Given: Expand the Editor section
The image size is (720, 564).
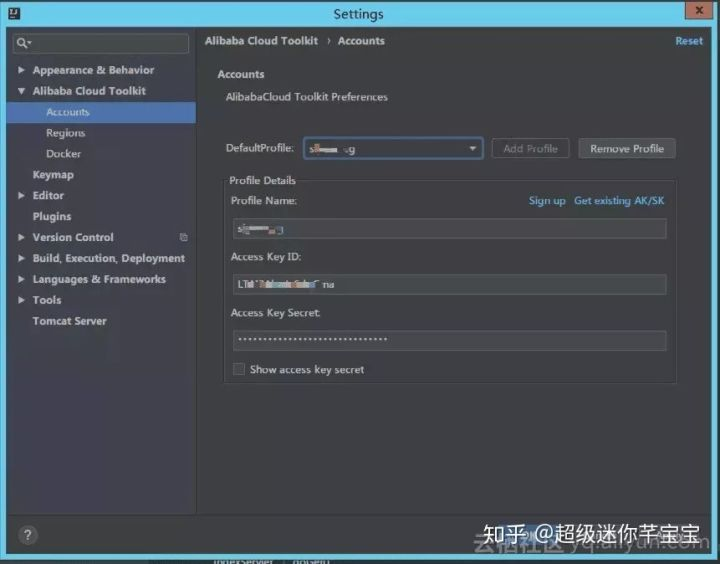Looking at the screenshot, I should pos(21,195).
